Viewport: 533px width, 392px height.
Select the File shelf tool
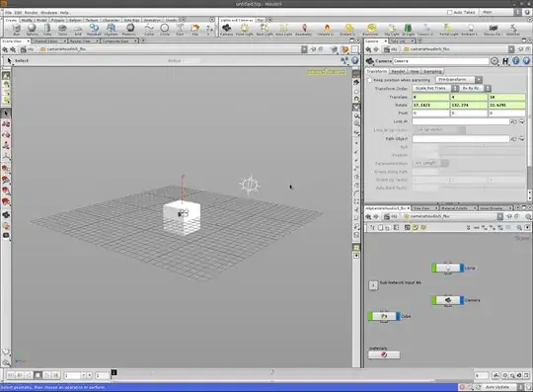(195, 30)
